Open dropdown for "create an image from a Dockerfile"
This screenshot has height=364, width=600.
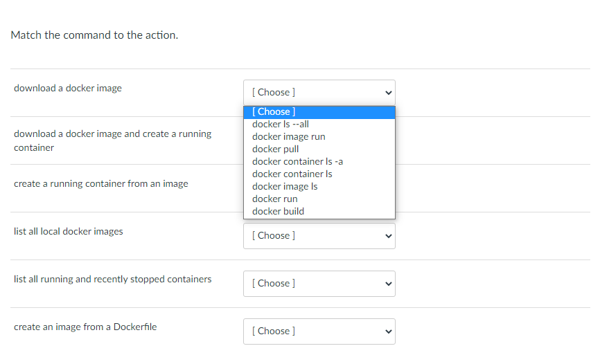[319, 331]
